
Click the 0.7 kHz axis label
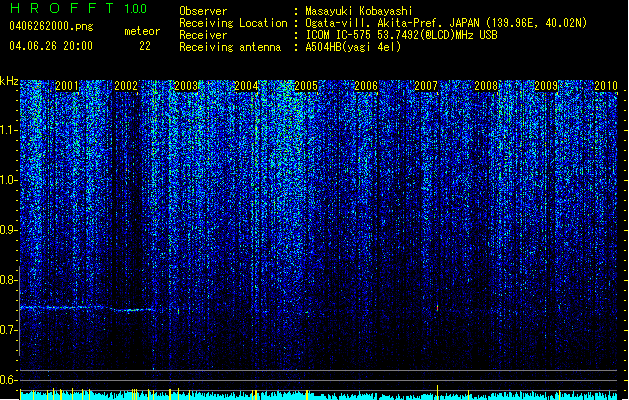(x=8, y=330)
